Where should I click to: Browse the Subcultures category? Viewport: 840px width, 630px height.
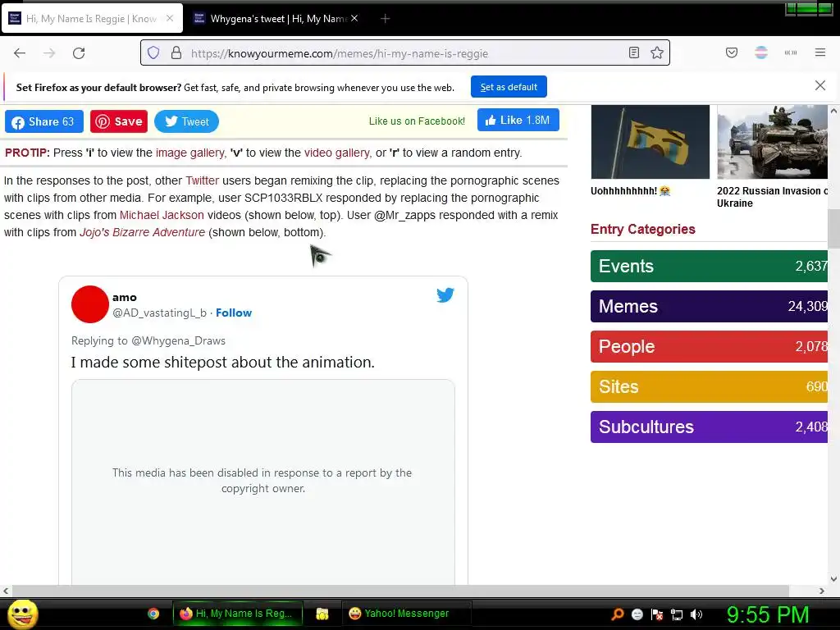tap(709, 427)
